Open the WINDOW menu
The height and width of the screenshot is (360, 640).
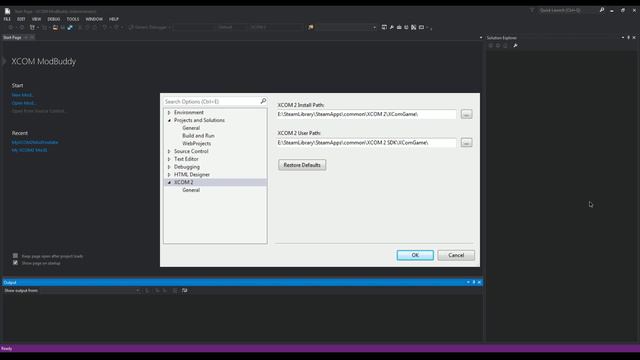tap(94, 19)
